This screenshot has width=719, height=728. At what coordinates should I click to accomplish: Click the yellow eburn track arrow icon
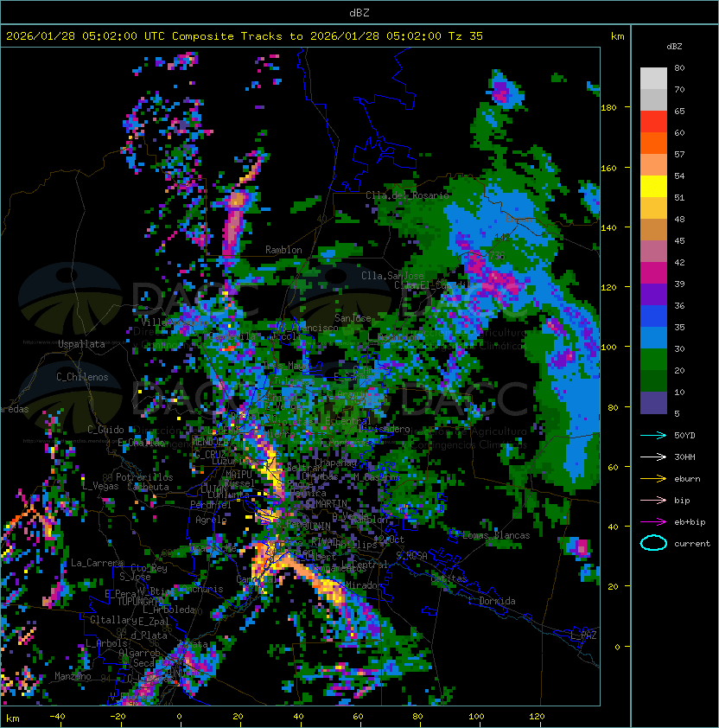tap(653, 479)
